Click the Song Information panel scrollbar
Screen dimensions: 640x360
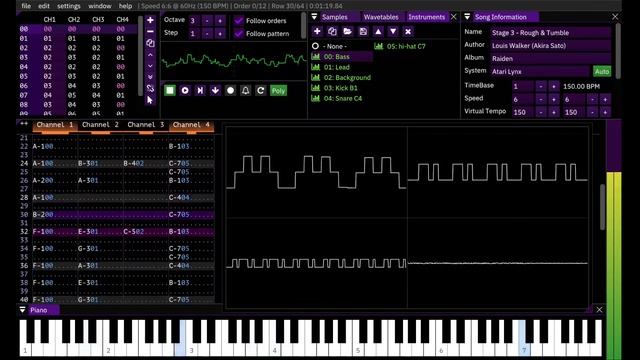point(618,50)
